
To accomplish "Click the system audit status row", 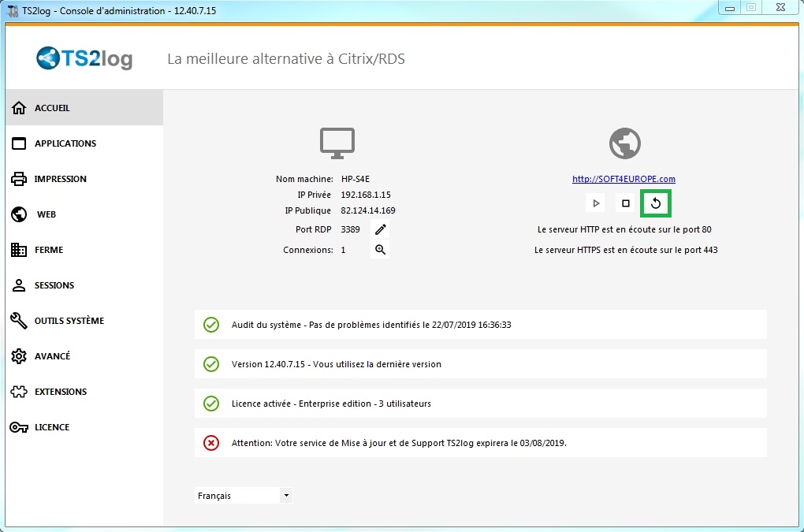I will [481, 325].
